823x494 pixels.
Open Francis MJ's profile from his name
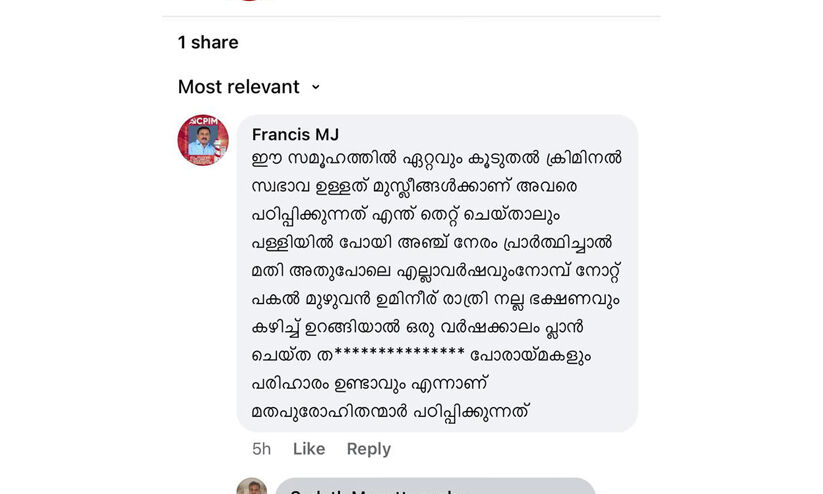coord(295,135)
